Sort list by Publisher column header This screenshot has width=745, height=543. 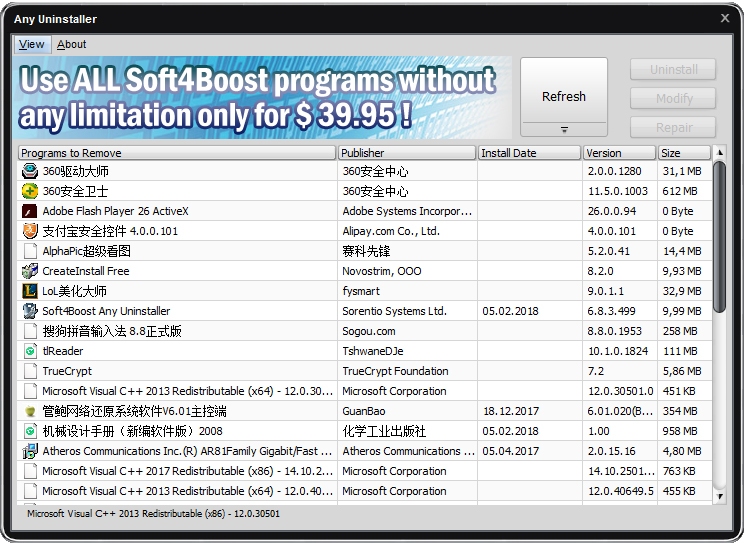pyautogui.click(x=407, y=153)
